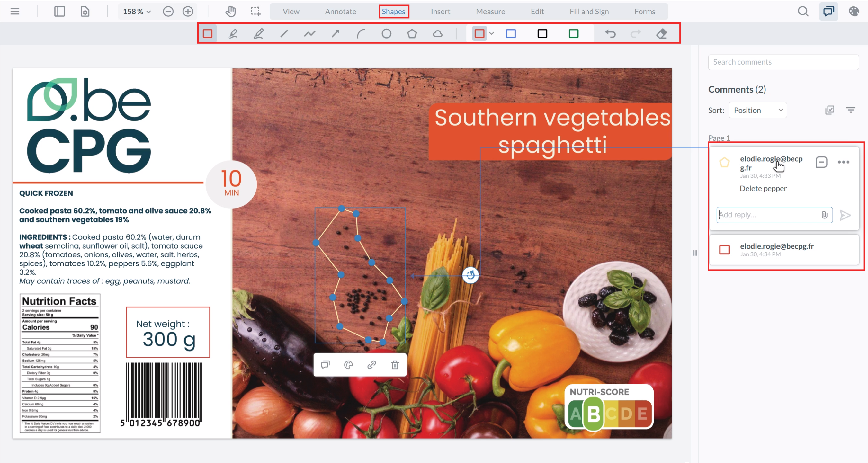Open the search magnifier
The width and height of the screenshot is (868, 463).
(x=803, y=12)
